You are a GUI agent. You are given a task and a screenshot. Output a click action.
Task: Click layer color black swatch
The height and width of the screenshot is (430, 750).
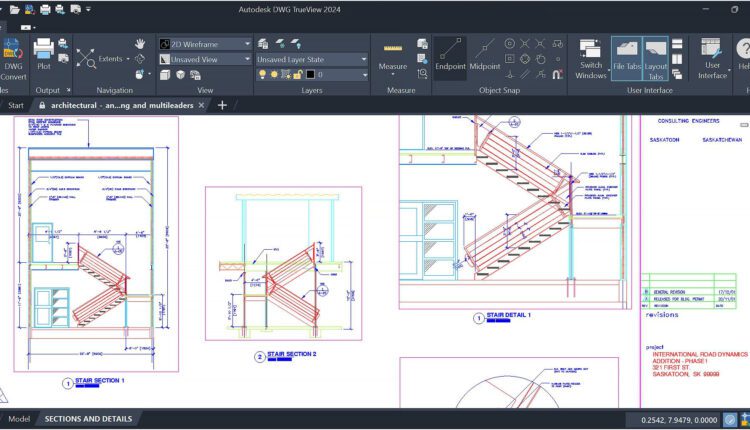pyautogui.click(x=310, y=75)
